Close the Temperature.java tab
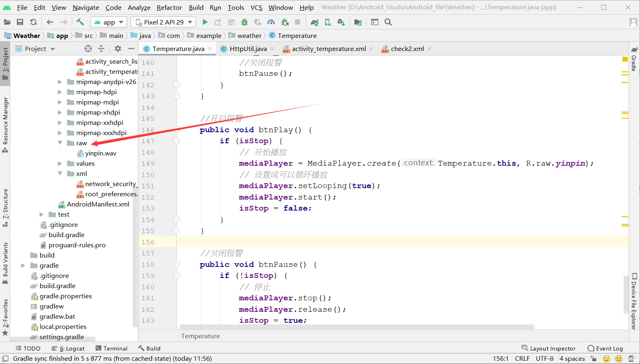 point(210,49)
